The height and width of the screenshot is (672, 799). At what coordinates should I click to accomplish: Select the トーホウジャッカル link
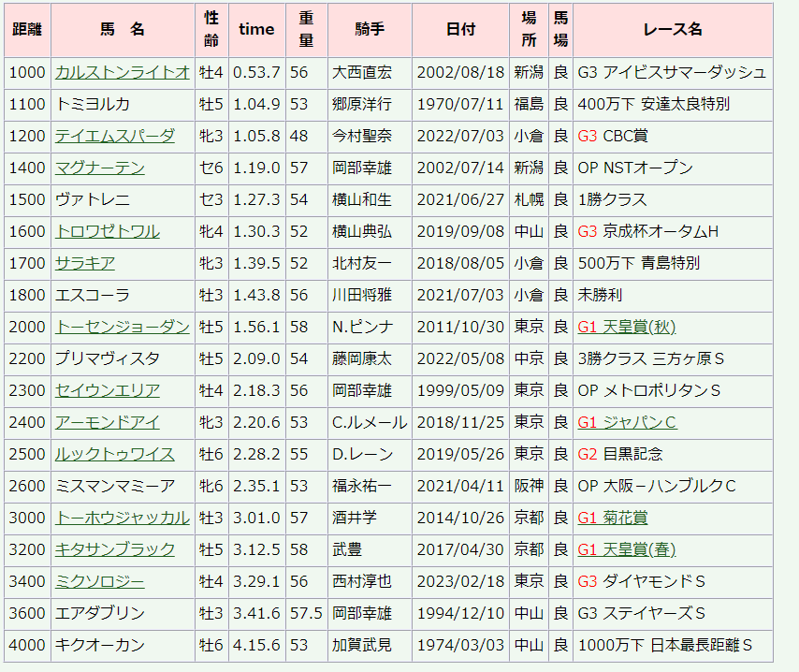coord(122,518)
